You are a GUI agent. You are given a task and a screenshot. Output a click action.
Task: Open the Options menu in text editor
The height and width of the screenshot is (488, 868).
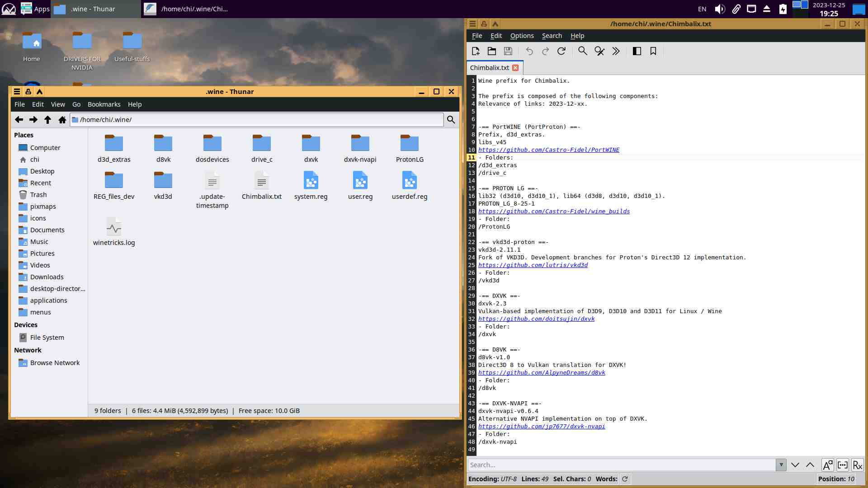pyautogui.click(x=522, y=36)
